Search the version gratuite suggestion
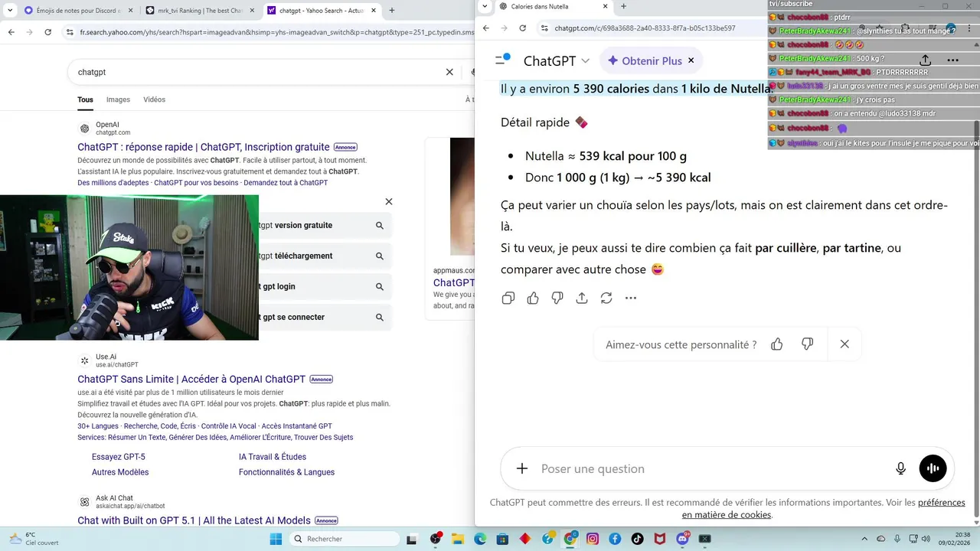 (x=325, y=225)
